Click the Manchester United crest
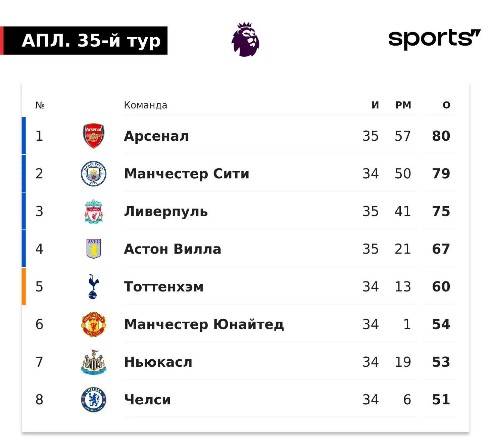 point(94,324)
